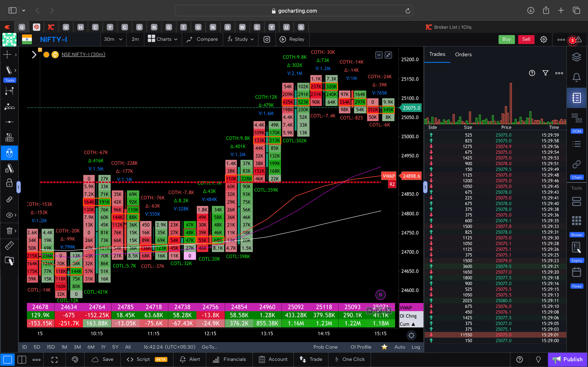Hide drawings with the eye toggle
Screen dimensions: 588x367
(9, 215)
